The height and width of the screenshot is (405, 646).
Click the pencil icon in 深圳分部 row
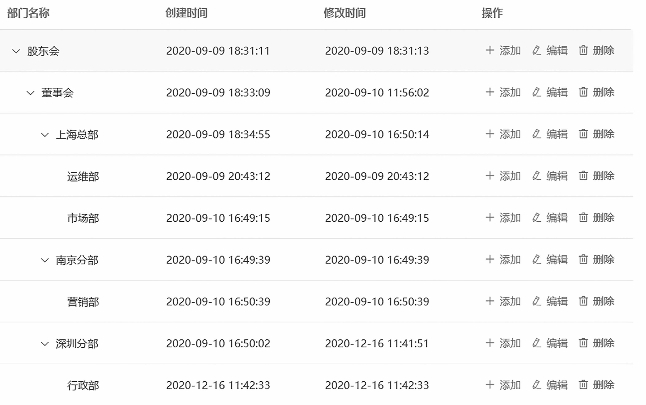click(536, 343)
